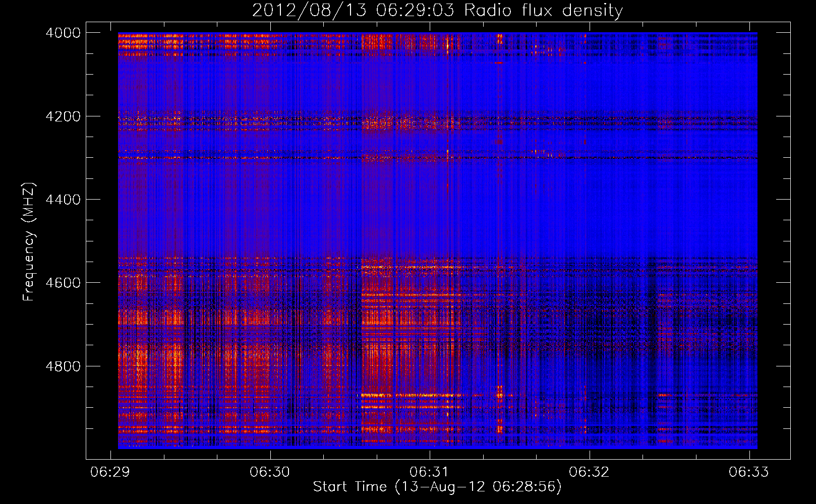Screen dimensions: 816x504
Task: Click the 4400 frequency tick label
Action: [x=63, y=200]
